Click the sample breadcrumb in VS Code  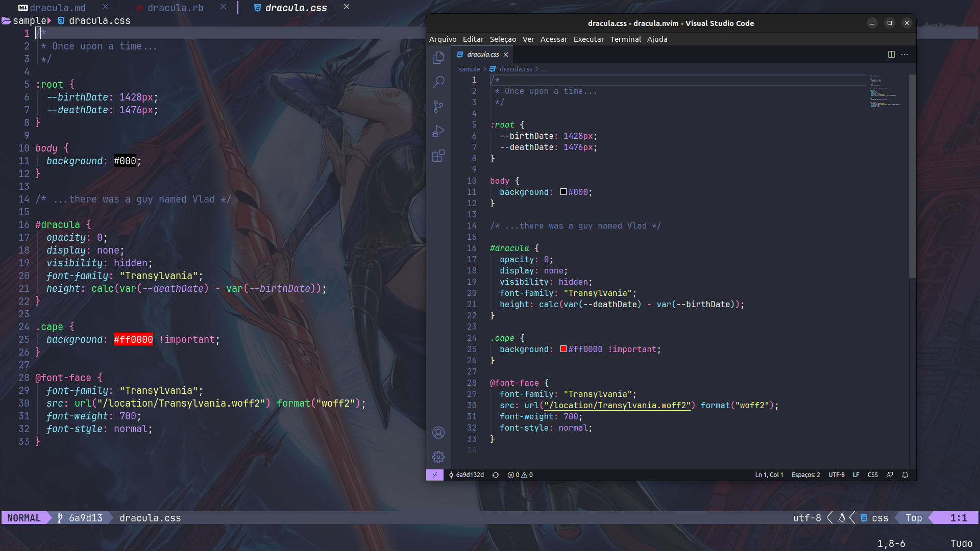tap(469, 69)
